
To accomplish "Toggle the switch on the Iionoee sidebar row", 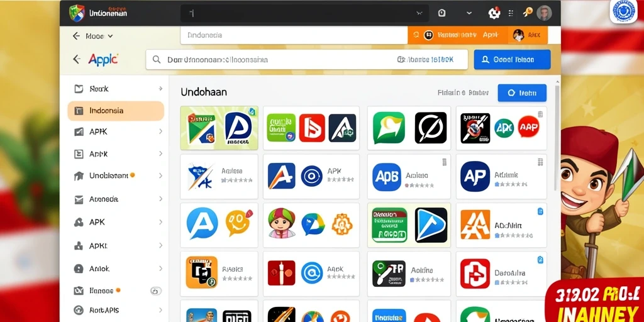I will click(155, 291).
